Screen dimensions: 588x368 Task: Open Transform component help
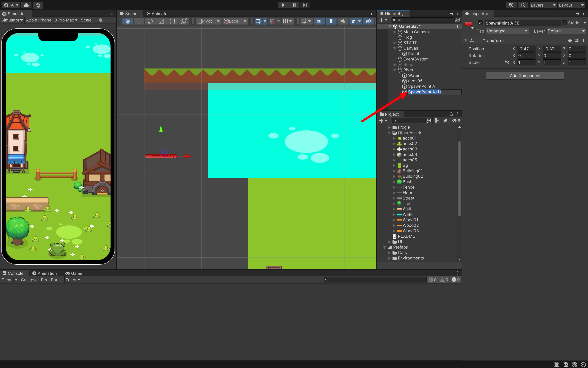click(x=570, y=41)
